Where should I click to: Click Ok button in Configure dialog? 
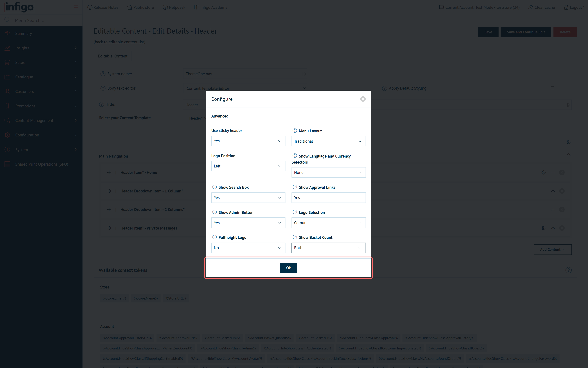[x=288, y=268]
